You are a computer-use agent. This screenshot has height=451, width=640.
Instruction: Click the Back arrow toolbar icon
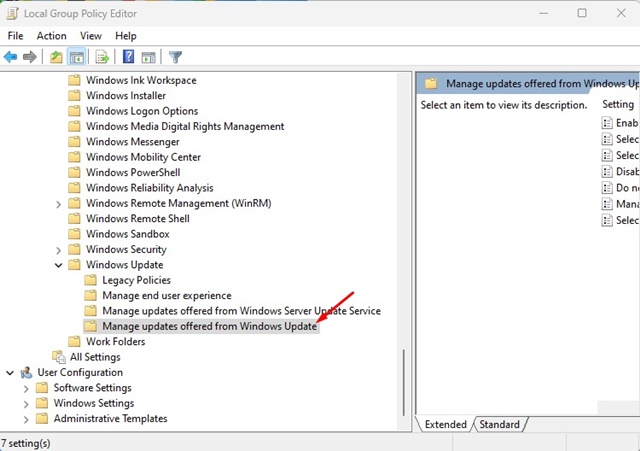click(x=11, y=57)
